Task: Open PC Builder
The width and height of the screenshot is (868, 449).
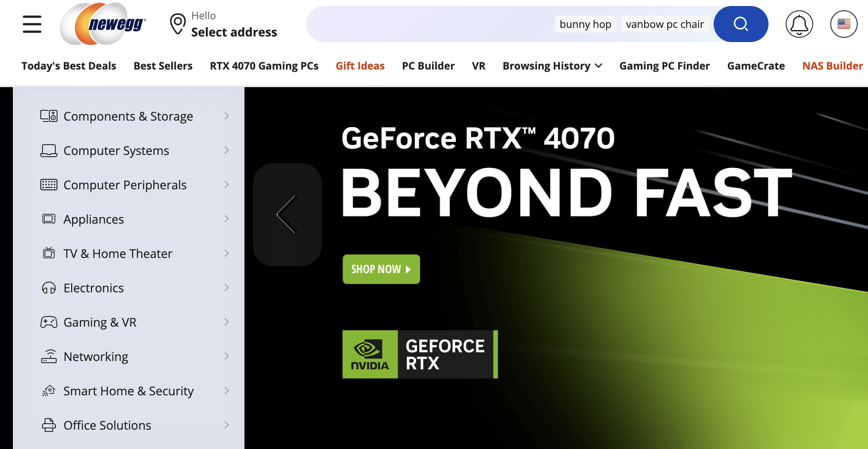Action: pyautogui.click(x=428, y=66)
